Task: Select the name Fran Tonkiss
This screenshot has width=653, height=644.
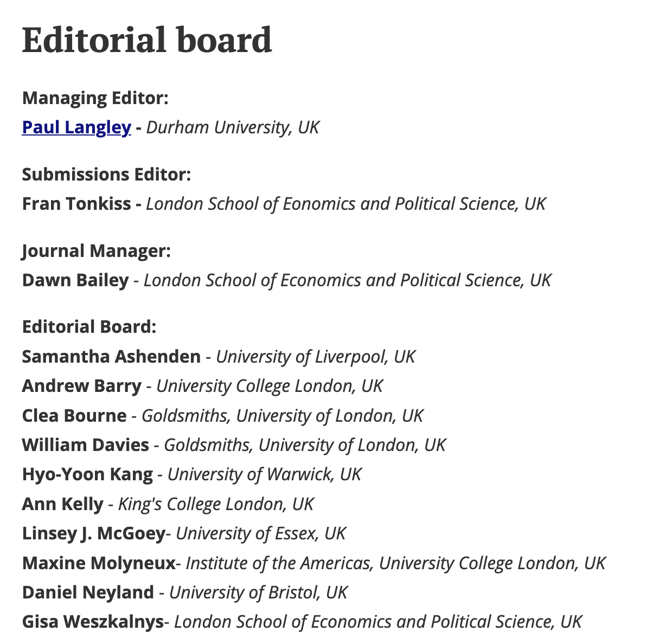Action: click(x=76, y=204)
